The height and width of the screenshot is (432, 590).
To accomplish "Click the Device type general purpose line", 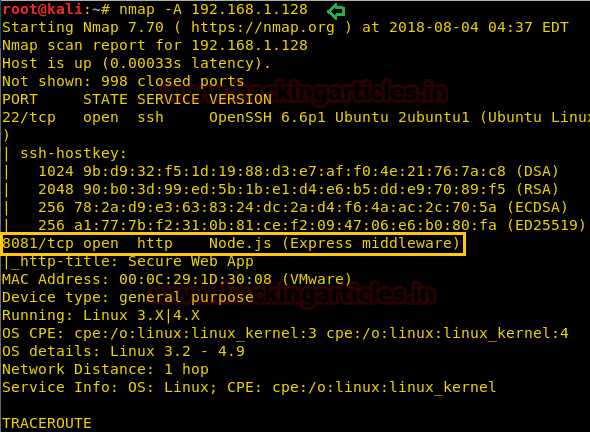I will [x=128, y=298].
